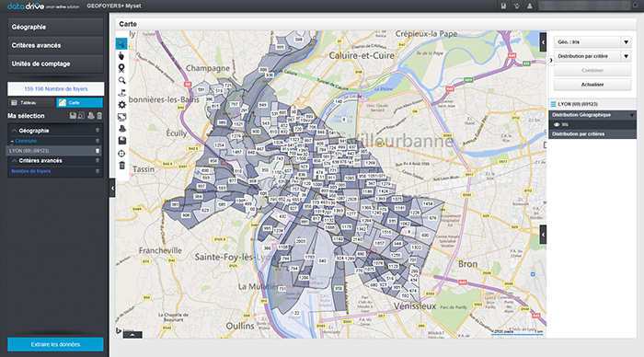Click the Extraire les données button

55,344
